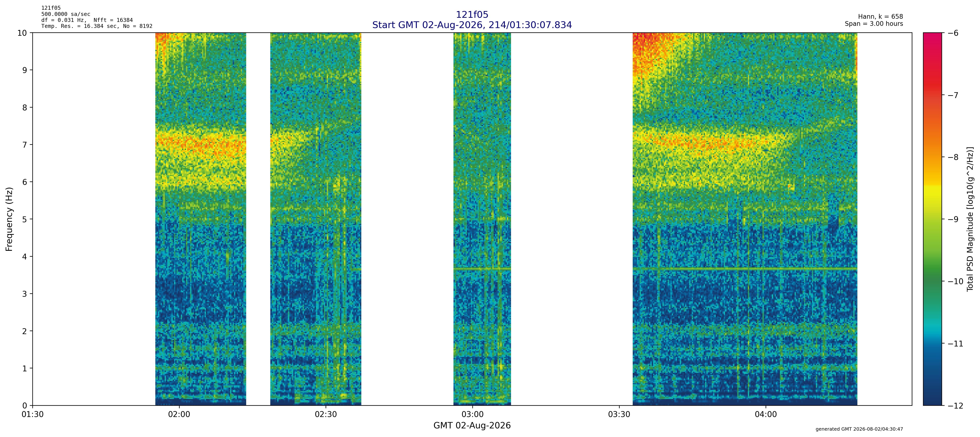Click the "02:30" time axis tick label
Viewport: 980px width, 437px height.
click(326, 414)
